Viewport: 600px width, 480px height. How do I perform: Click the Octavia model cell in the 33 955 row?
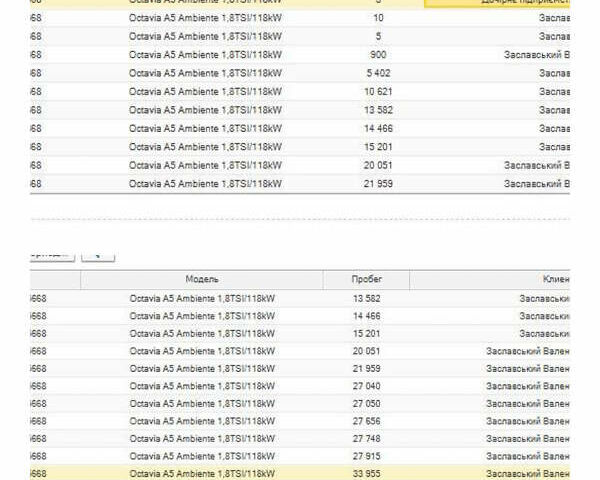coord(203,473)
